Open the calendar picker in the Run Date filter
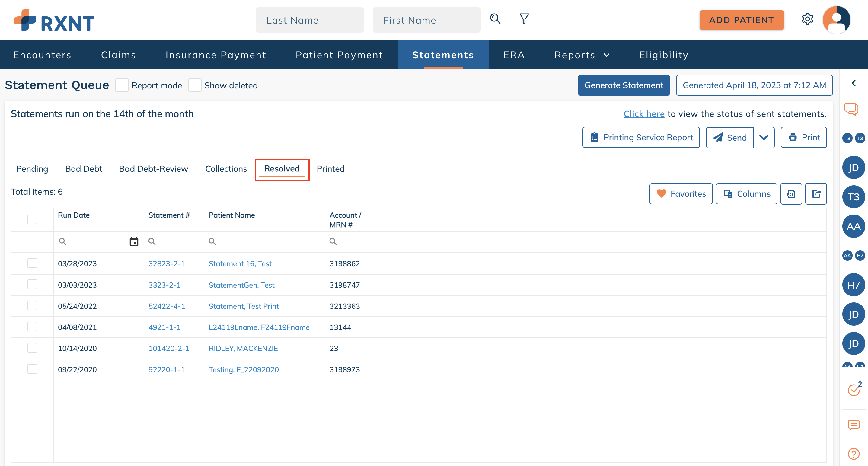Image resolution: width=868 pixels, height=466 pixels. click(134, 241)
